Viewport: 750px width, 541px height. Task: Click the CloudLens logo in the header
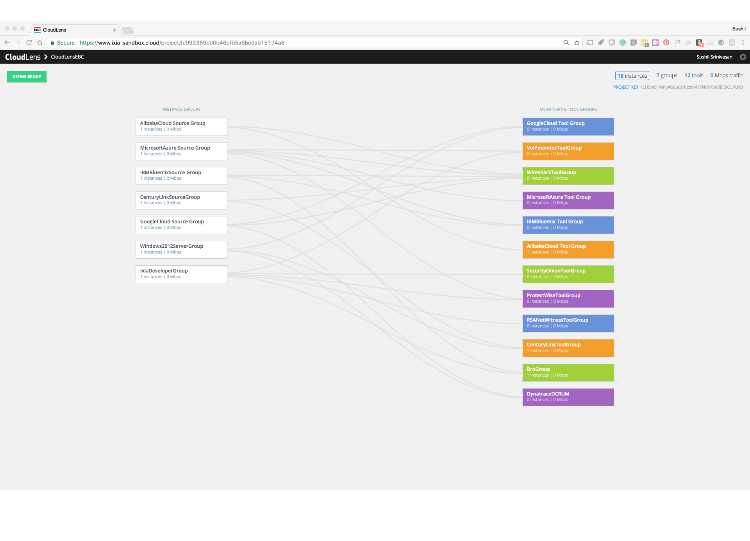click(x=22, y=57)
